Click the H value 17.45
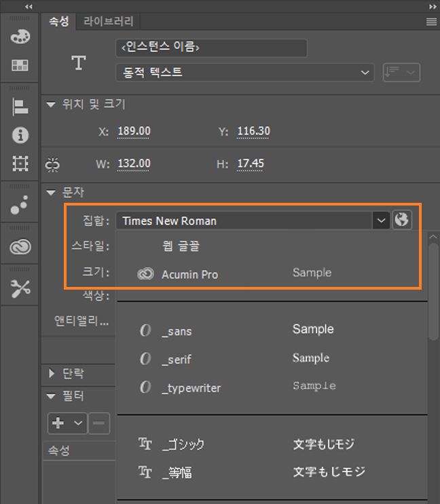This screenshot has height=504, width=440. point(251,163)
